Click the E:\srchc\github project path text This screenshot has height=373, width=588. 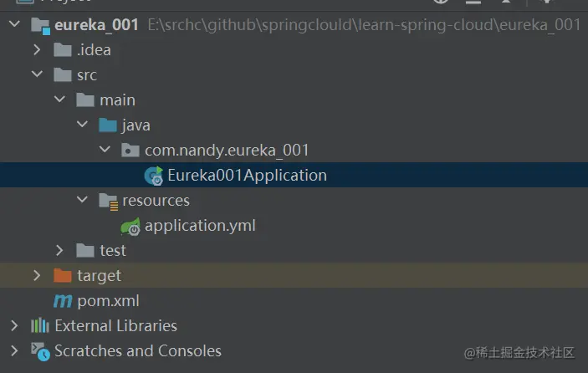[364, 25]
